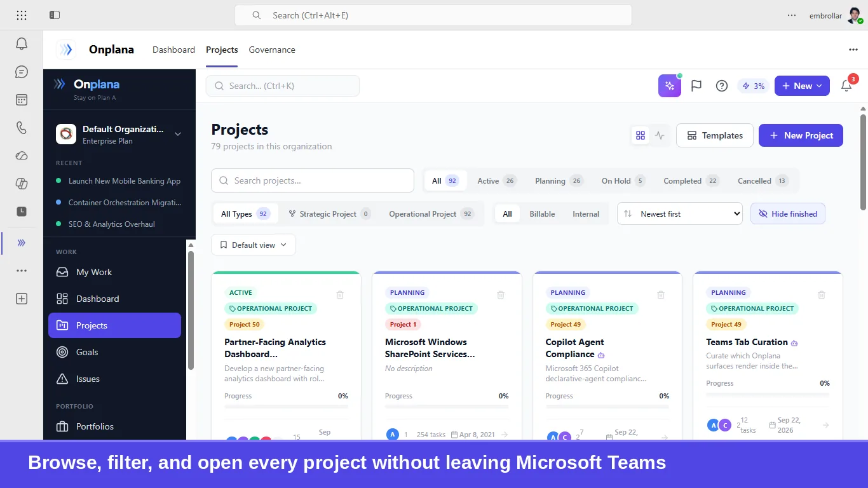The image size is (868, 488).
Task: Select the Billable filter
Action: (x=542, y=214)
